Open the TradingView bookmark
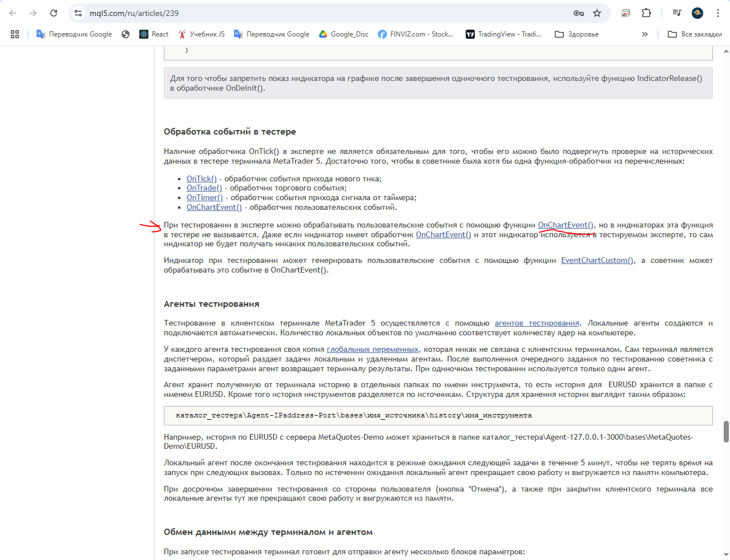Viewport: 730px width, 560px height. (503, 34)
